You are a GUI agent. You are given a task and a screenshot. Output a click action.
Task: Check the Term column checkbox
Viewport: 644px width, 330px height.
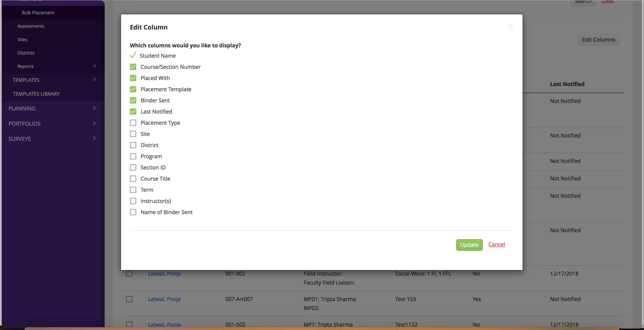click(133, 190)
